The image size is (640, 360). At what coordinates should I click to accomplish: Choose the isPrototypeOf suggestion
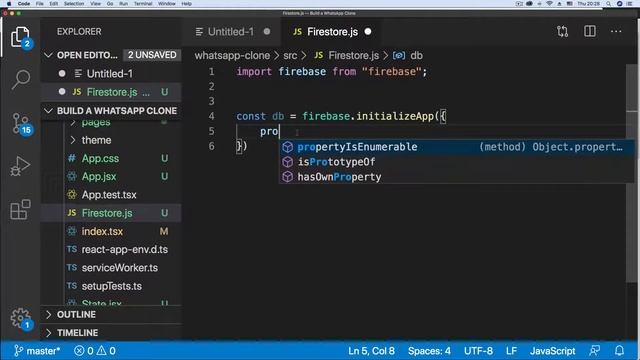[456, 162]
